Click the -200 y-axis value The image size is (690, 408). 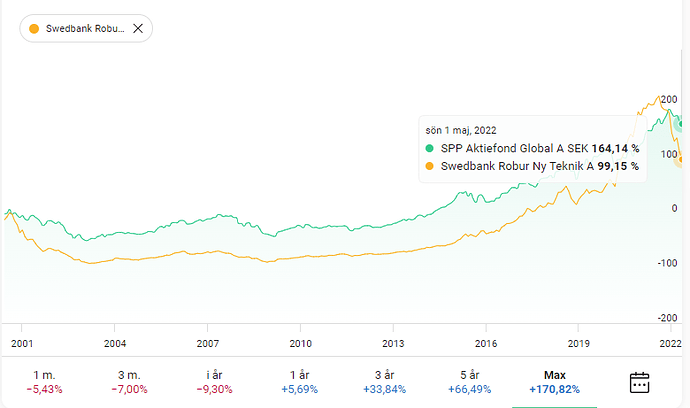[668, 318]
